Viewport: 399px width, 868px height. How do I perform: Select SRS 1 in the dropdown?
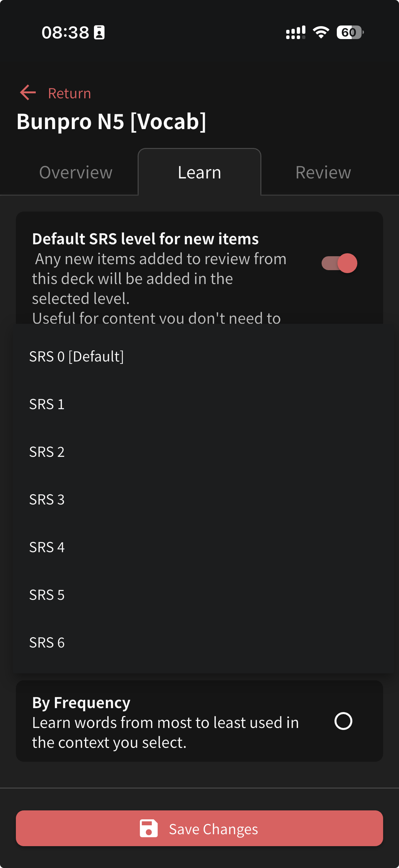pos(47,404)
